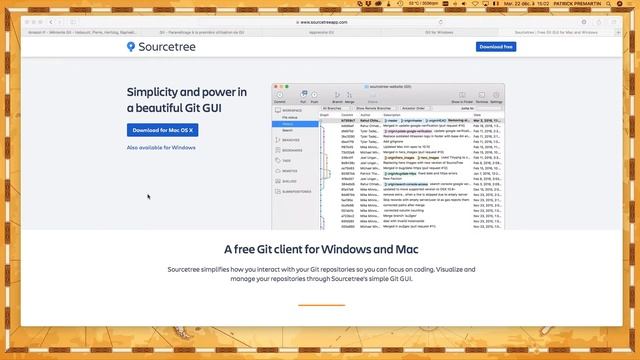Click Download for Mac OS X button
The width and height of the screenshot is (640, 360).
[162, 130]
